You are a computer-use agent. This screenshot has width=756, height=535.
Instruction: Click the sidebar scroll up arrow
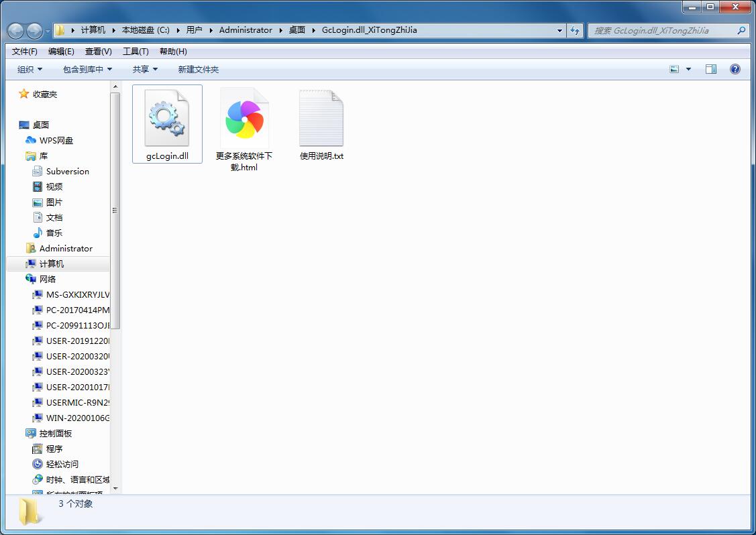115,86
